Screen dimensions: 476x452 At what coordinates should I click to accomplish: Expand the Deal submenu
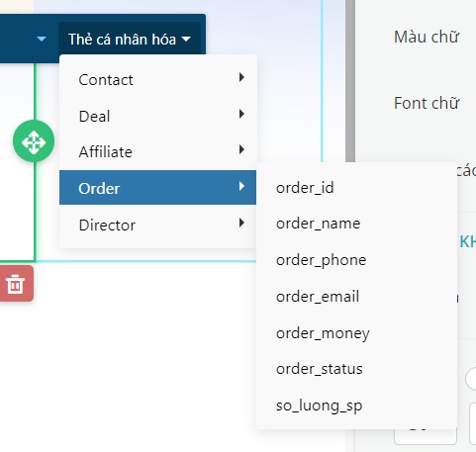click(x=157, y=116)
